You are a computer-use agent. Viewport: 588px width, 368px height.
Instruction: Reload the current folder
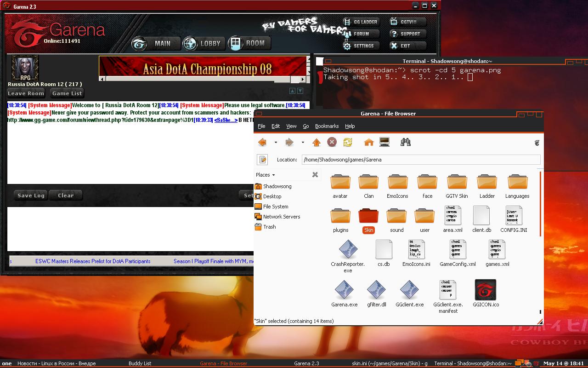coord(348,143)
